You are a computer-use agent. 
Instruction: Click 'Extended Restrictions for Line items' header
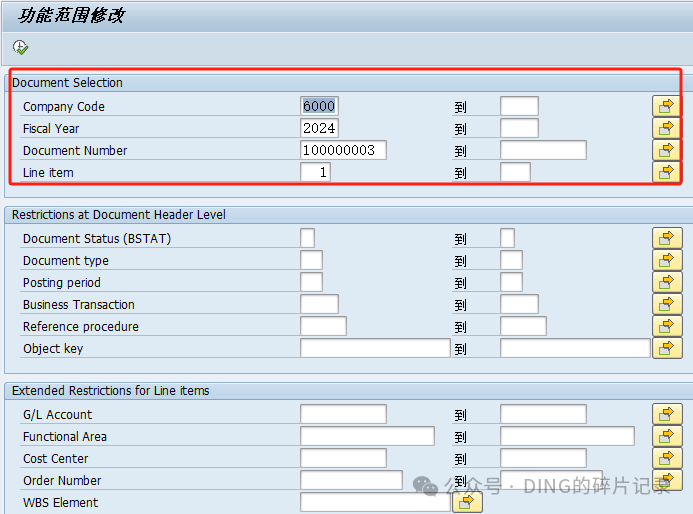[110, 391]
